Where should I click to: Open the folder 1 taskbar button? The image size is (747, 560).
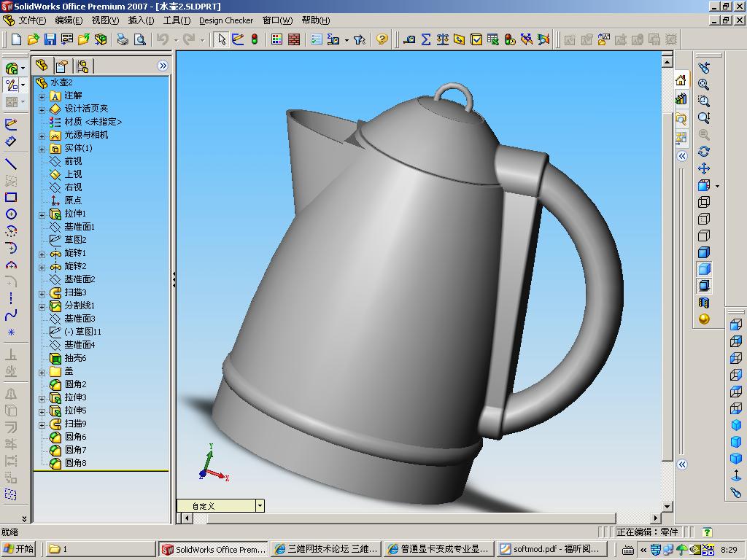[100, 549]
